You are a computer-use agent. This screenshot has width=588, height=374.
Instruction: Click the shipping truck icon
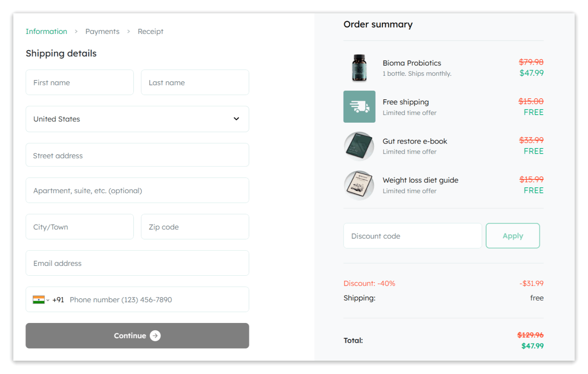[359, 107]
